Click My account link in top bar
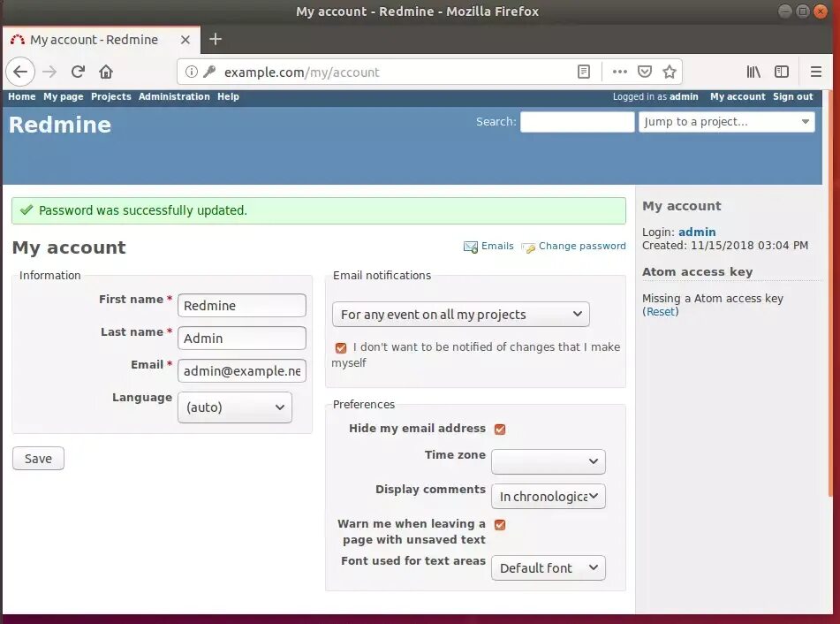 pos(738,96)
